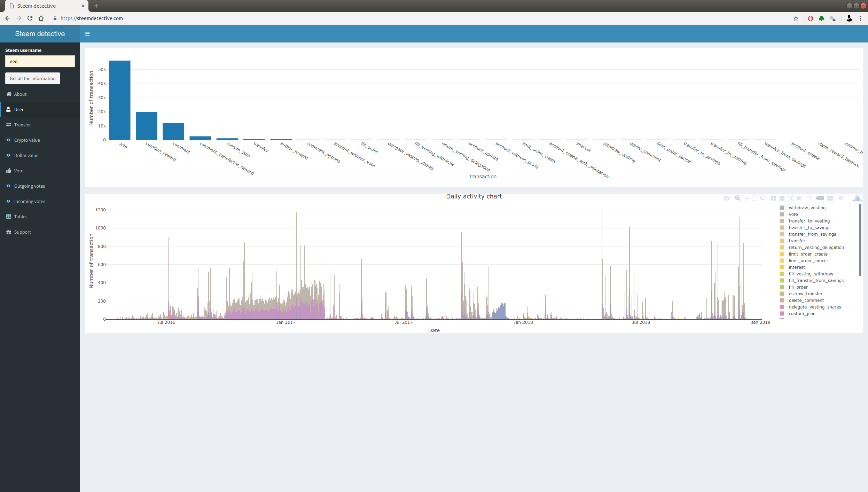Reset axes with the home icon

pyautogui.click(x=799, y=198)
